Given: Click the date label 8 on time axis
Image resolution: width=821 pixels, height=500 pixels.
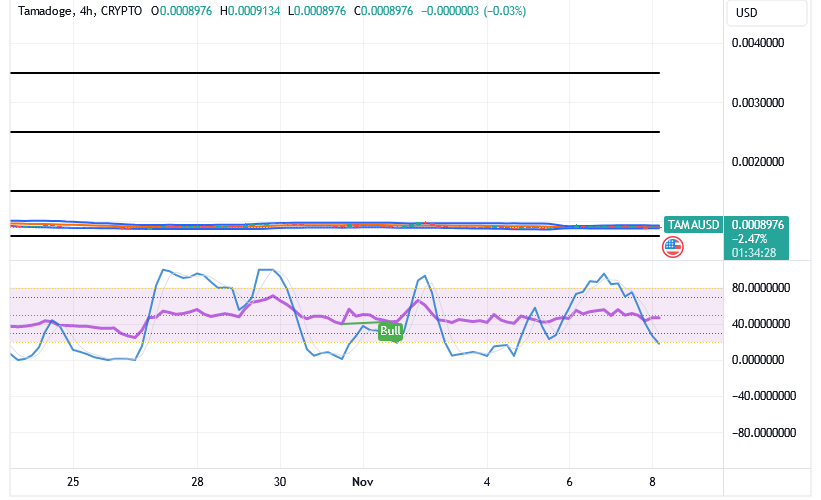Looking at the screenshot, I should point(652,482).
